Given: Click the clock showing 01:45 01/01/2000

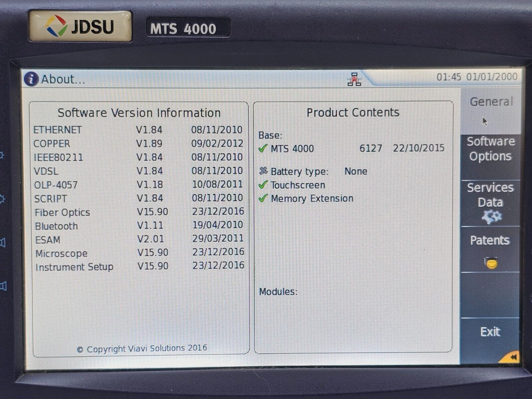Looking at the screenshot, I should pyautogui.click(x=477, y=77).
